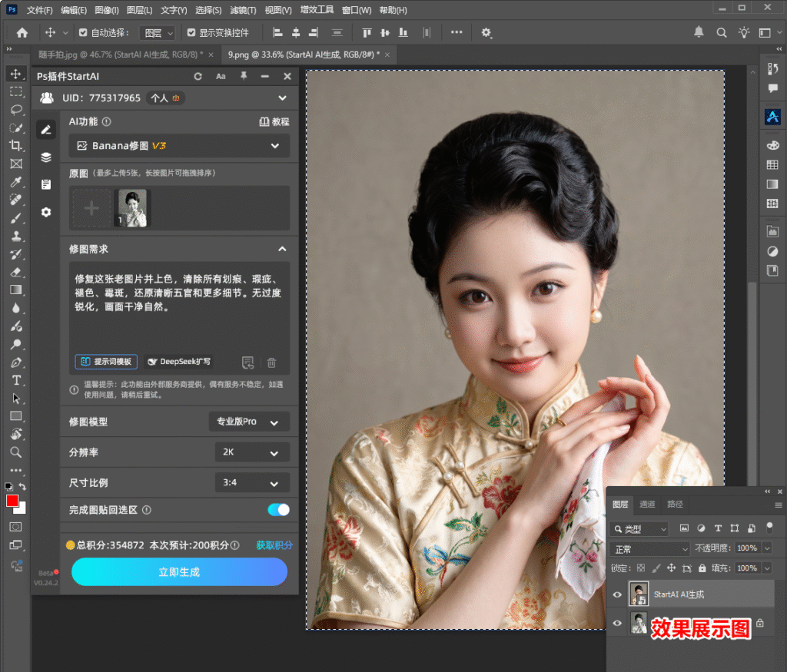Open the 3:4 aspect ratio dropdown
Screen dimensions: 787x672
click(252, 483)
